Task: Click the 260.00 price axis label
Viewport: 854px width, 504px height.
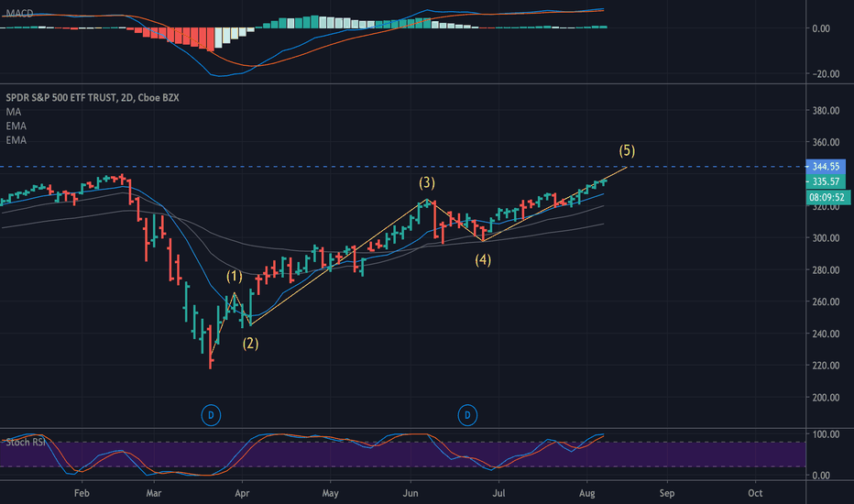Action: (826, 301)
